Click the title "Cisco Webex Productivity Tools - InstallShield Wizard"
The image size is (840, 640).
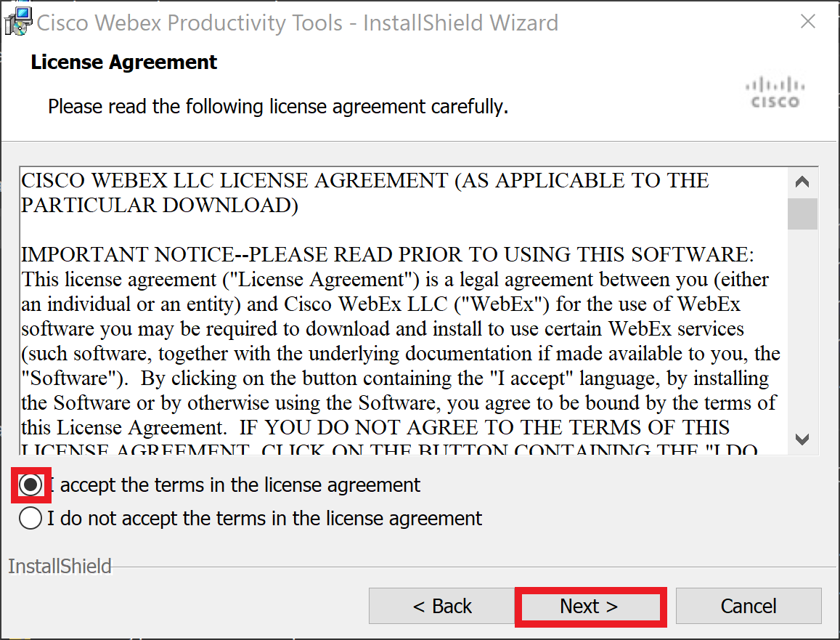[x=298, y=23]
